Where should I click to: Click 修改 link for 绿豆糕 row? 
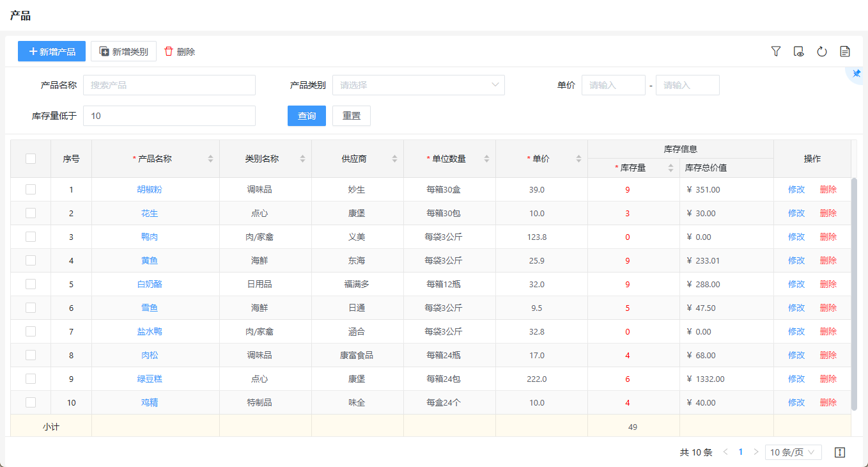click(796, 379)
